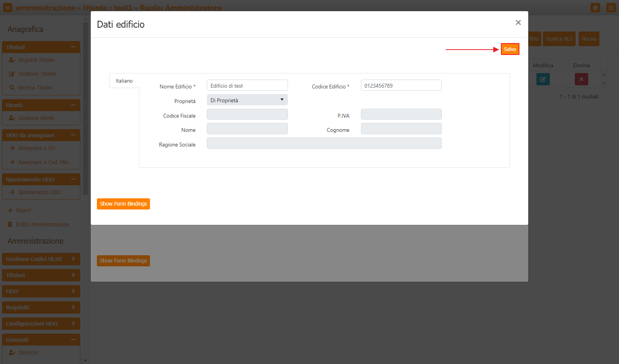Expand the Requisiti section
The image size is (619, 364).
pyautogui.click(x=73, y=307)
